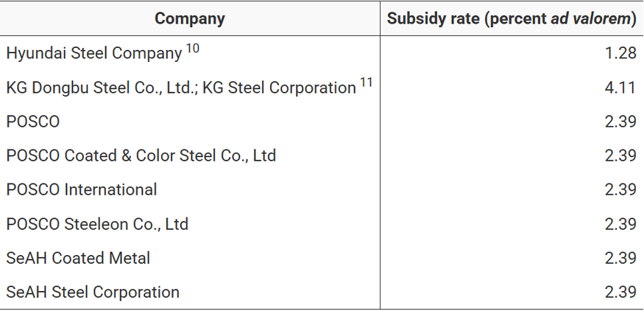Screen dimensions: 644x311
Task: Click 2.39 rate for POSCO Coated & Color
Action: [x=620, y=155]
